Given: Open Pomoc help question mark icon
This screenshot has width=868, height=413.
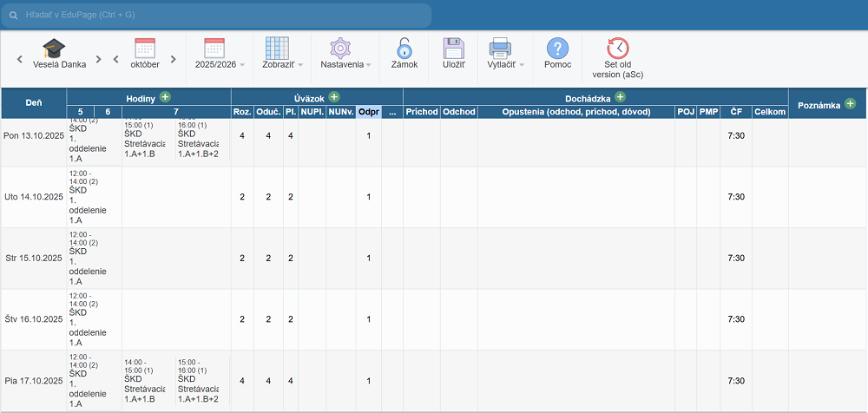Looking at the screenshot, I should click(557, 49).
